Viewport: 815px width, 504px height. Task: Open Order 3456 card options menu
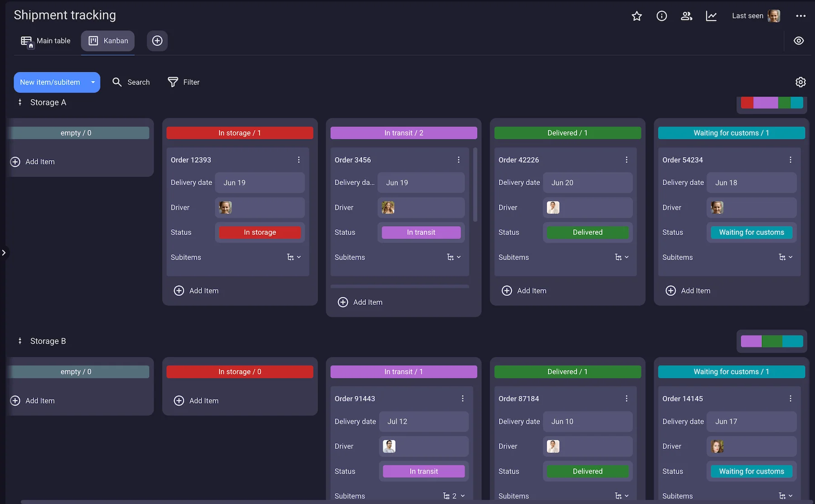pos(459,160)
